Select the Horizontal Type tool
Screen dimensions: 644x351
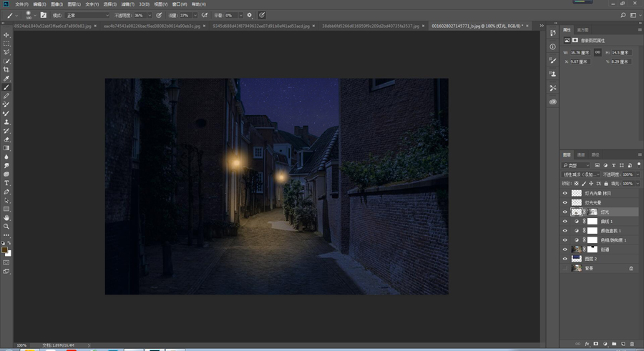(6, 183)
